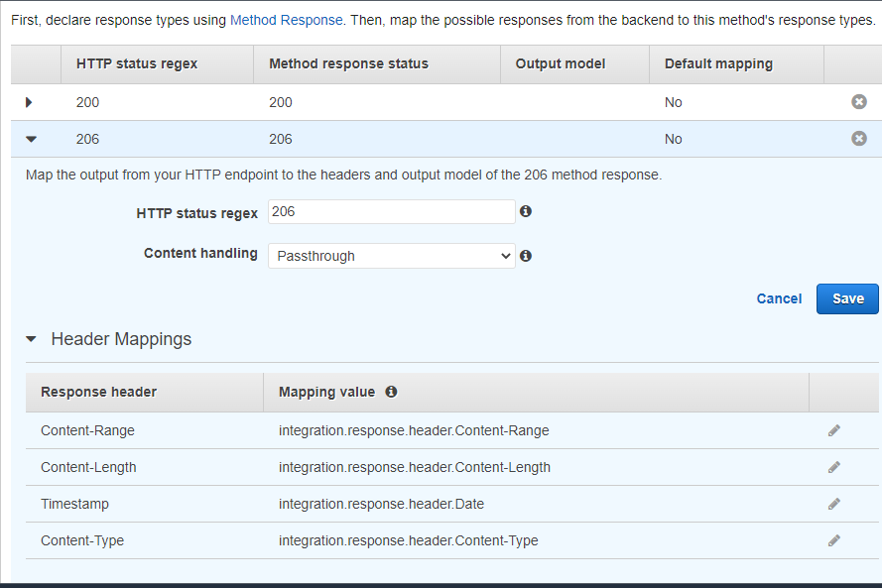
Task: Edit the Content-Length header mapping
Action: 834,467
